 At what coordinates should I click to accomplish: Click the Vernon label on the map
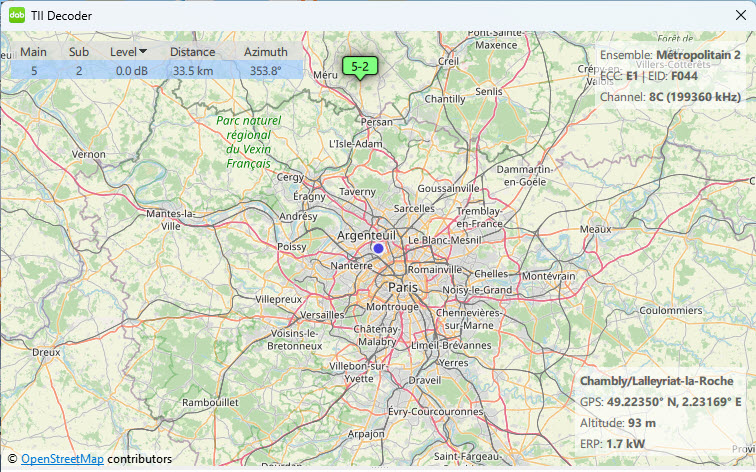click(89, 154)
